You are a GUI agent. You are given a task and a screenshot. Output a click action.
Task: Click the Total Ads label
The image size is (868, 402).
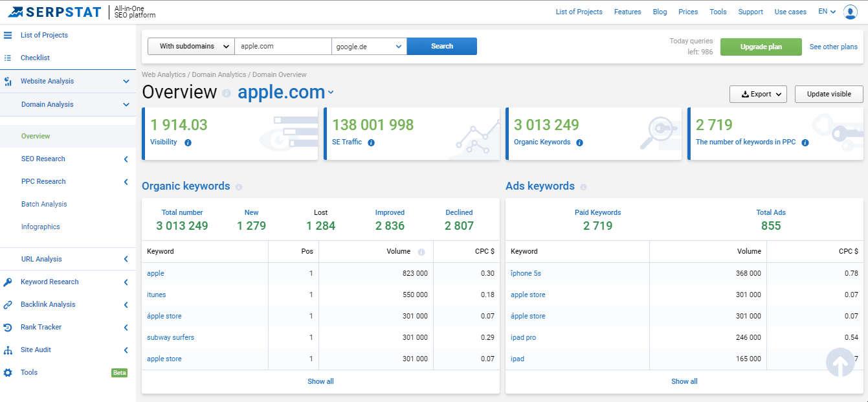coord(771,212)
